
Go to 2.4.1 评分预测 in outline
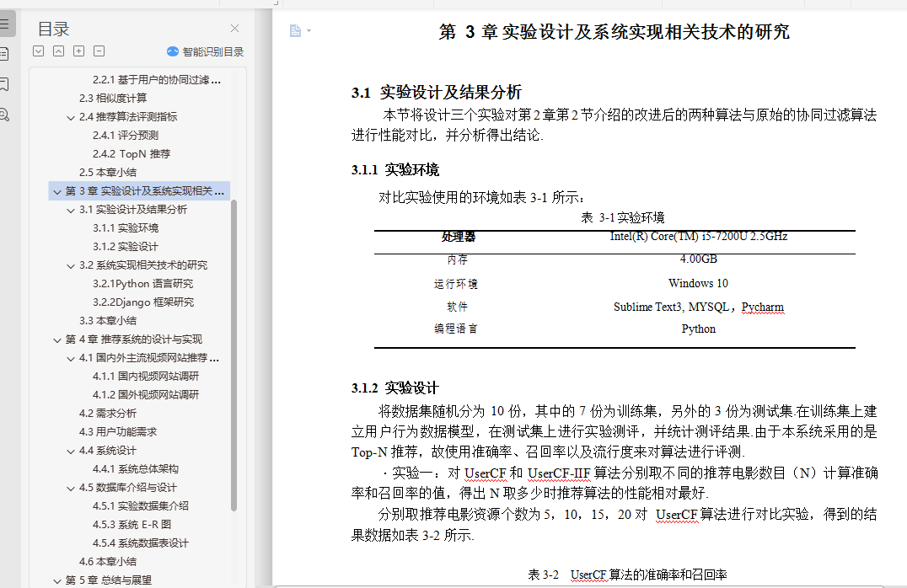pyautogui.click(x=126, y=136)
